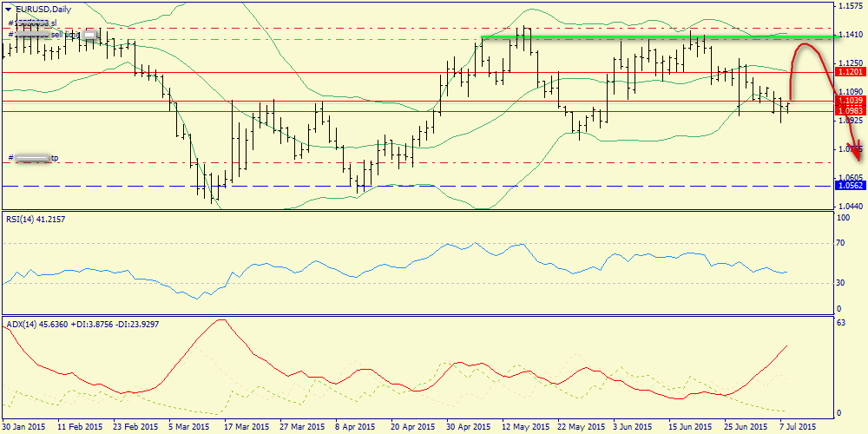Click the 1.0440 price scale value
The width and height of the screenshot is (868, 434).
pyautogui.click(x=851, y=206)
